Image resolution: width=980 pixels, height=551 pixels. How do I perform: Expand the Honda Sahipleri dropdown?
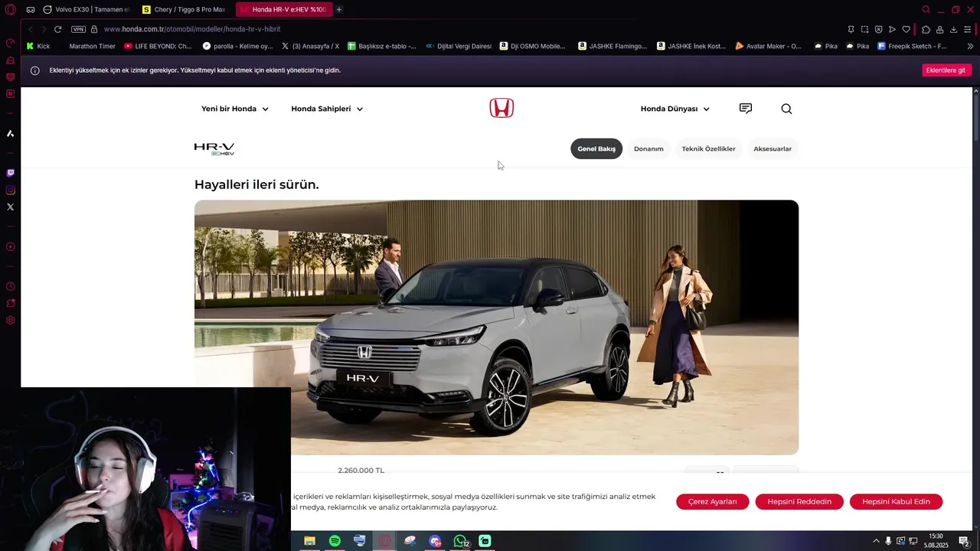[x=327, y=109]
